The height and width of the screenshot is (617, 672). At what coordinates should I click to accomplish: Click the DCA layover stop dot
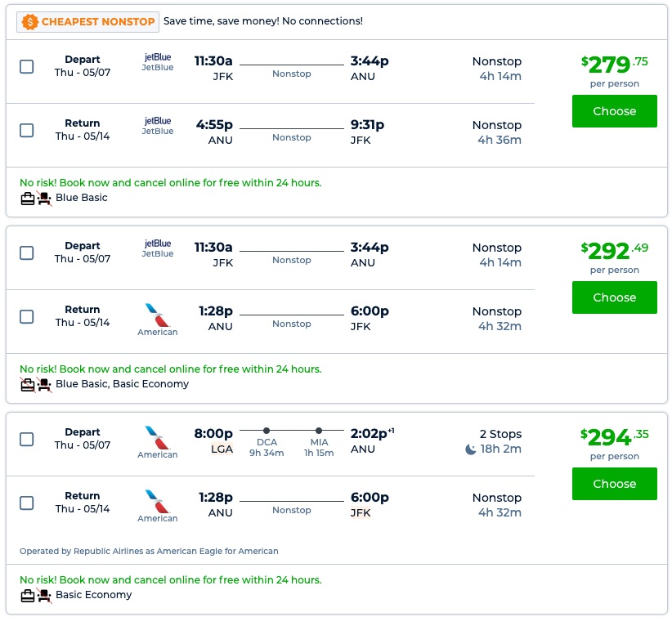[267, 431]
